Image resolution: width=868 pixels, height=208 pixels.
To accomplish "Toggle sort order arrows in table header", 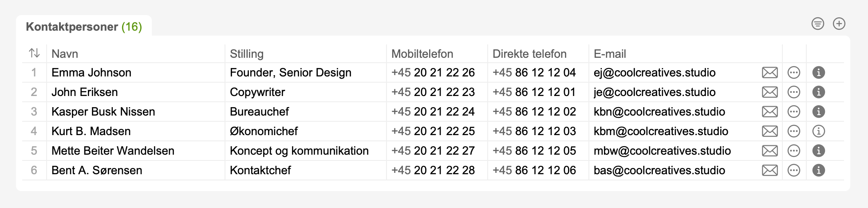I will [x=34, y=53].
